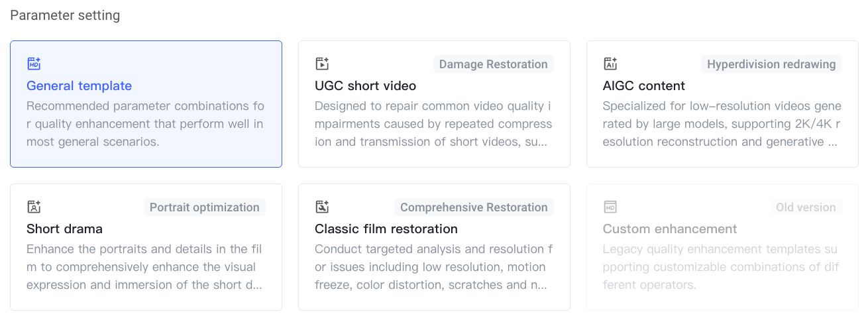Click the HD icon on General template
This screenshot has height=322, width=868.
click(x=34, y=64)
